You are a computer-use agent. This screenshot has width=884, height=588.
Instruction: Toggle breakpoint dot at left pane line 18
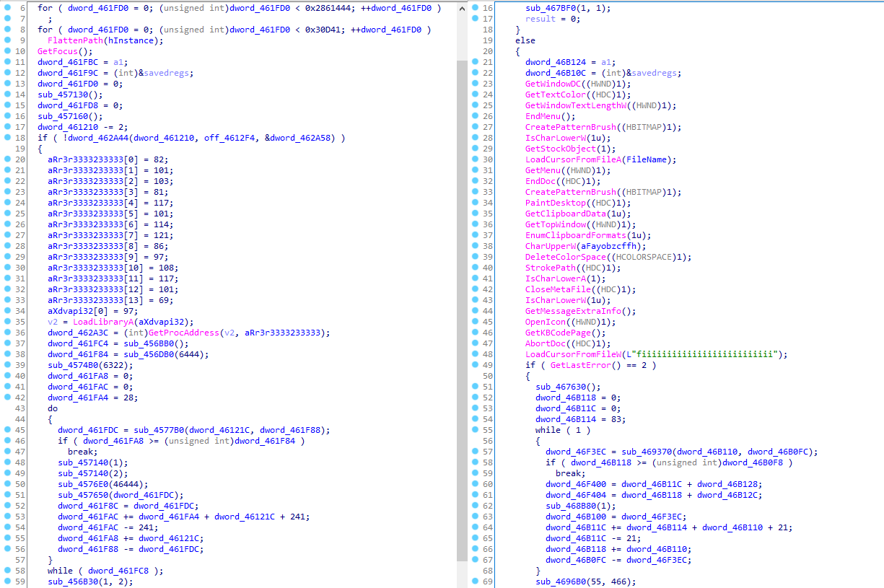(7, 138)
